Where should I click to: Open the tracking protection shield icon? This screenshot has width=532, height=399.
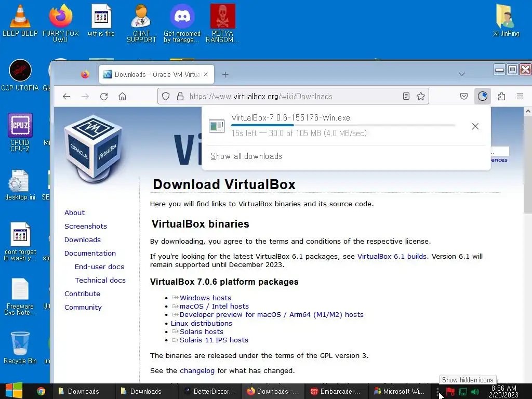pos(166,96)
